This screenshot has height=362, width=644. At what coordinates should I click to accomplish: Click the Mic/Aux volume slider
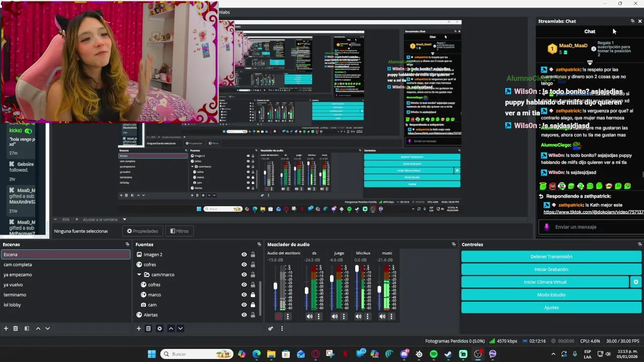point(357,288)
